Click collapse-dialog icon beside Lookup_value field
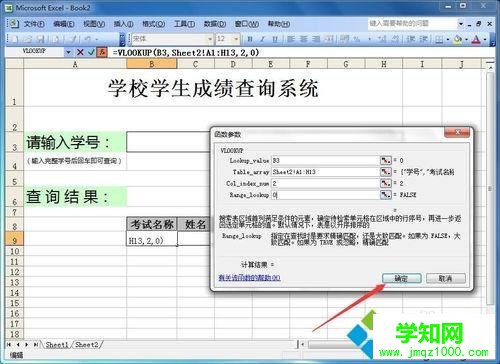This screenshot has width=500, height=364. [x=386, y=160]
